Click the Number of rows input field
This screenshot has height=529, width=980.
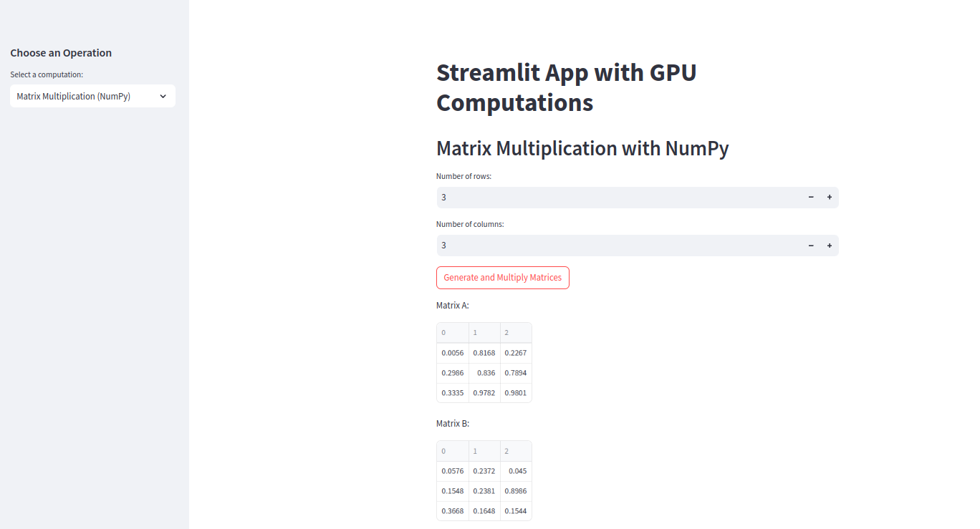pyautogui.click(x=618, y=198)
